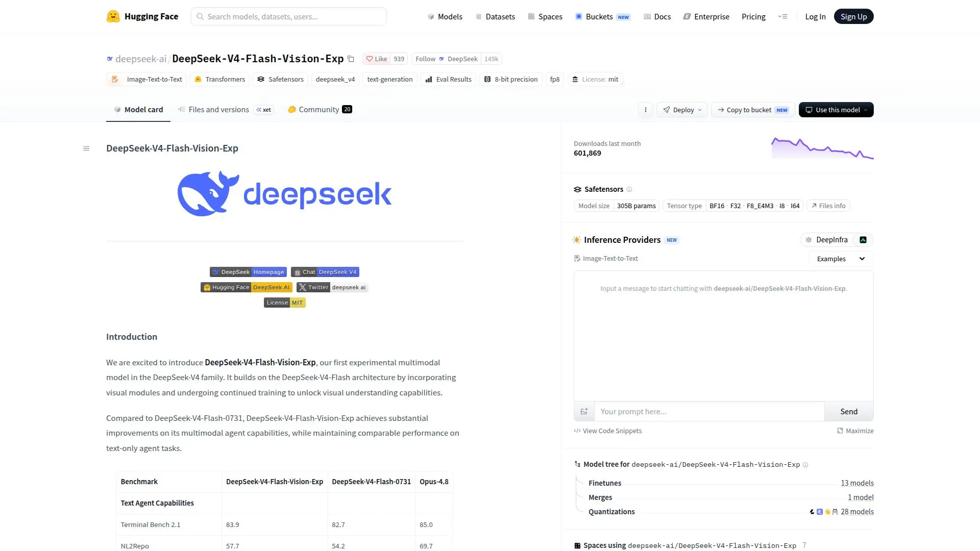Select the DeepInfra inference provider
This screenshot has height=551, width=980.
(x=826, y=240)
